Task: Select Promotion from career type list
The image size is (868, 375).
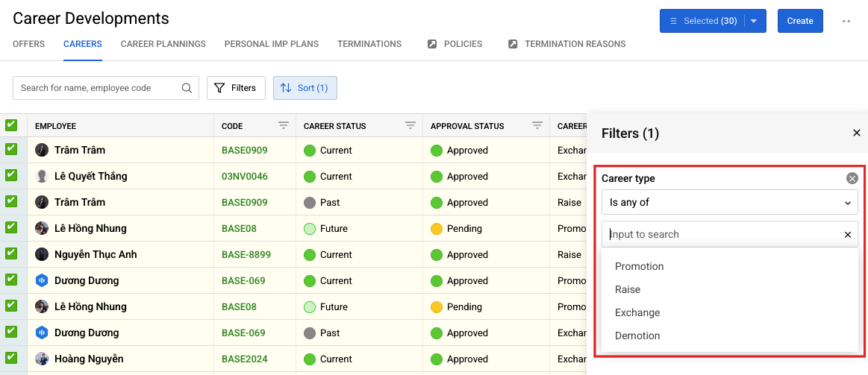Action: click(x=640, y=267)
